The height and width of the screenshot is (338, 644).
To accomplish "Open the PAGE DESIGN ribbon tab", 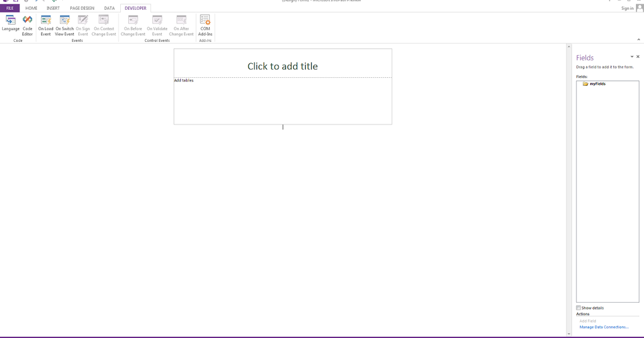I will [82, 8].
